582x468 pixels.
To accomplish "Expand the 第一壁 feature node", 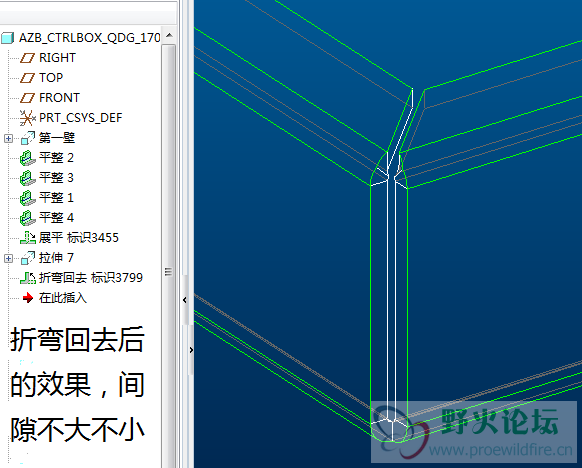I will 8,138.
